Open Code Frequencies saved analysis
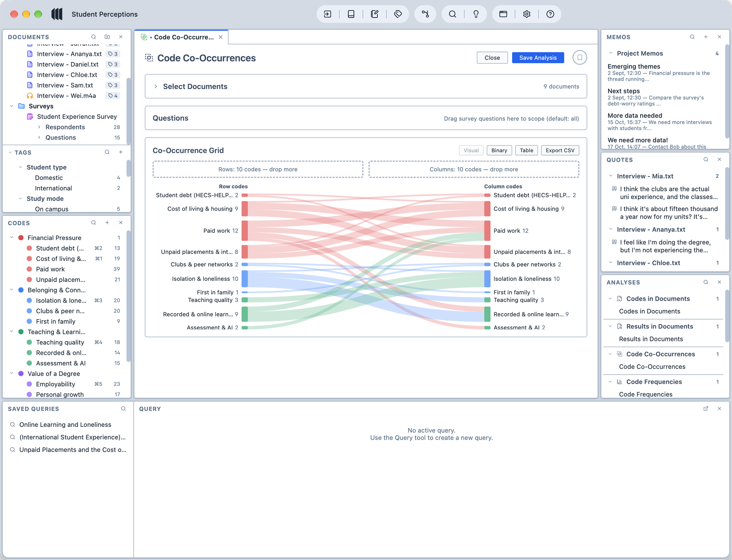Screen dimensions: 732x560 point(646,394)
